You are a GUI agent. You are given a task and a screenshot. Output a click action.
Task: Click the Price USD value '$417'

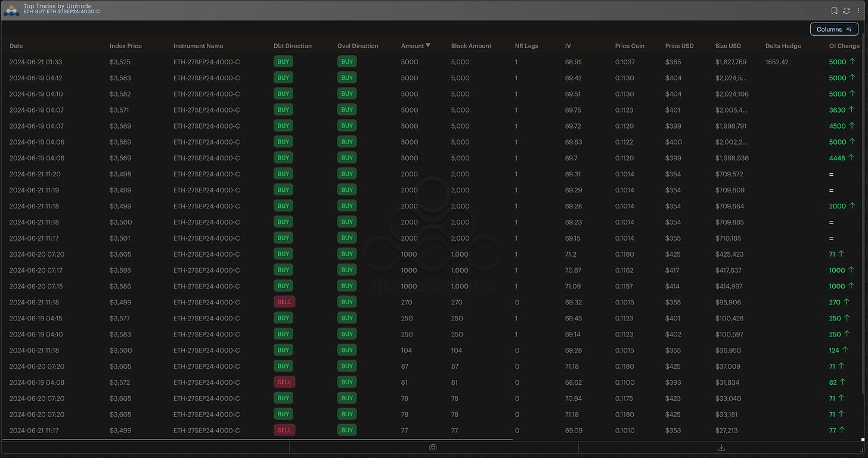[x=673, y=270]
